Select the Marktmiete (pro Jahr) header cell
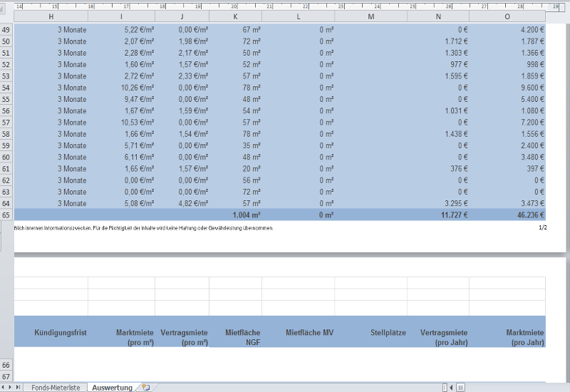Viewport: 570px width, 392px height. [507, 331]
